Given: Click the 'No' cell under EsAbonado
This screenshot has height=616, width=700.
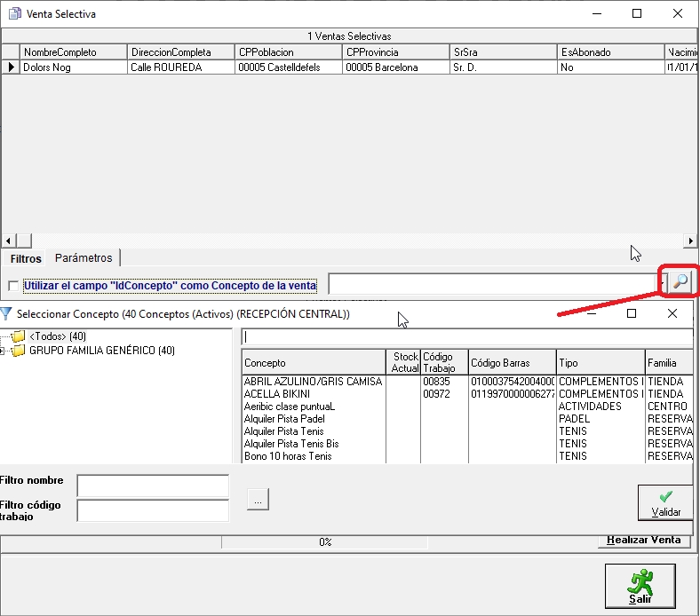Looking at the screenshot, I should (x=610, y=67).
